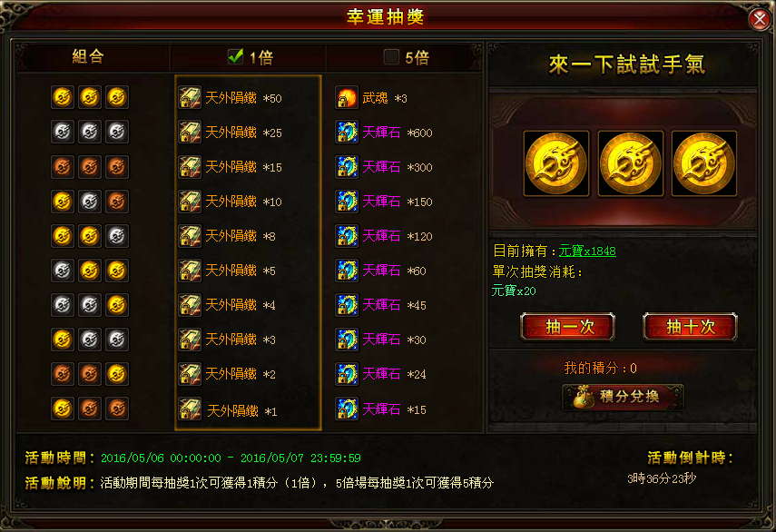Click the 天外隕鐵 *50 reward icon
The height and width of the screenshot is (532, 776).
(190, 97)
